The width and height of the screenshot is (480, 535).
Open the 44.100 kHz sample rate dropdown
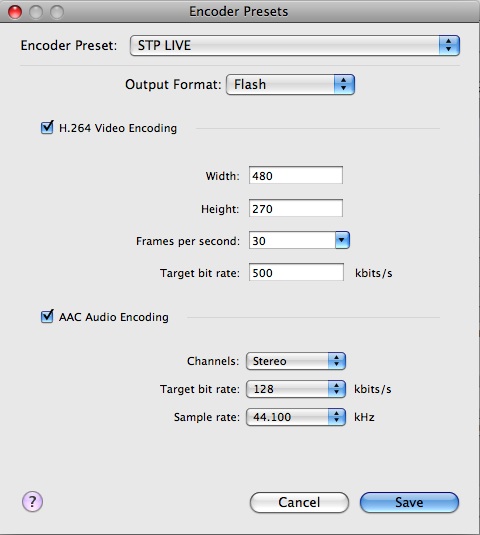coord(296,417)
